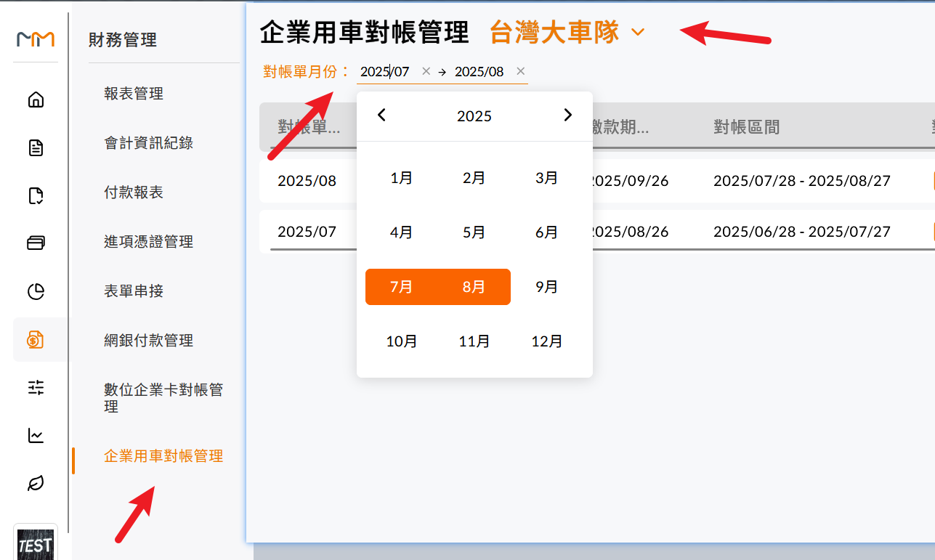Open the line chart icon in sidebar

click(x=36, y=435)
